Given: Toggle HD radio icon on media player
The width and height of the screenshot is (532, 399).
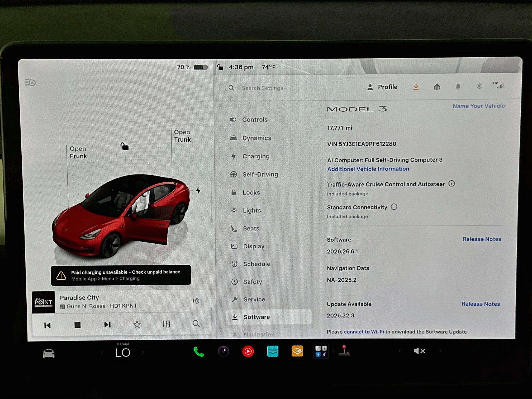Looking at the screenshot, I should point(196,301).
